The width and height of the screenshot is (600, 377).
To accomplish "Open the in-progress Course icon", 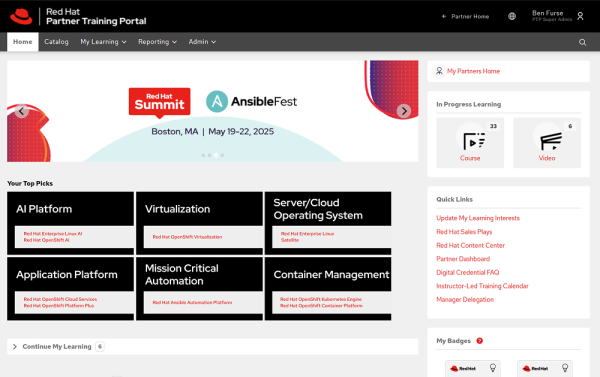I will pos(474,140).
